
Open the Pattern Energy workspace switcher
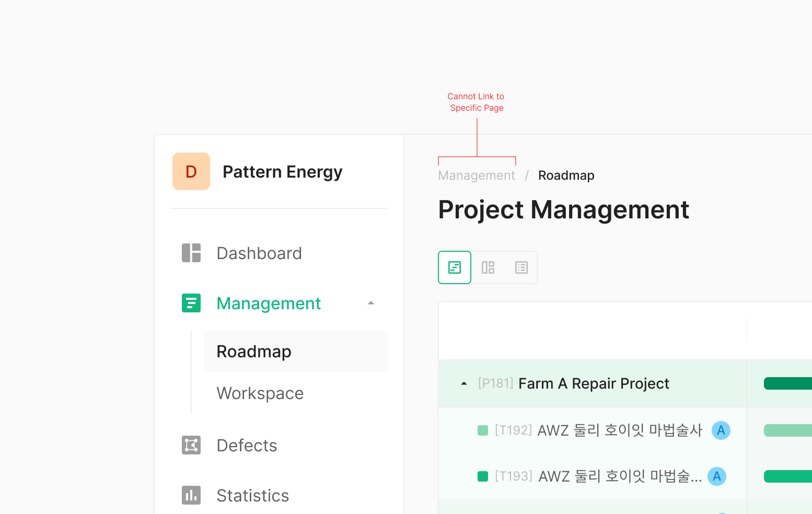pyautogui.click(x=282, y=172)
